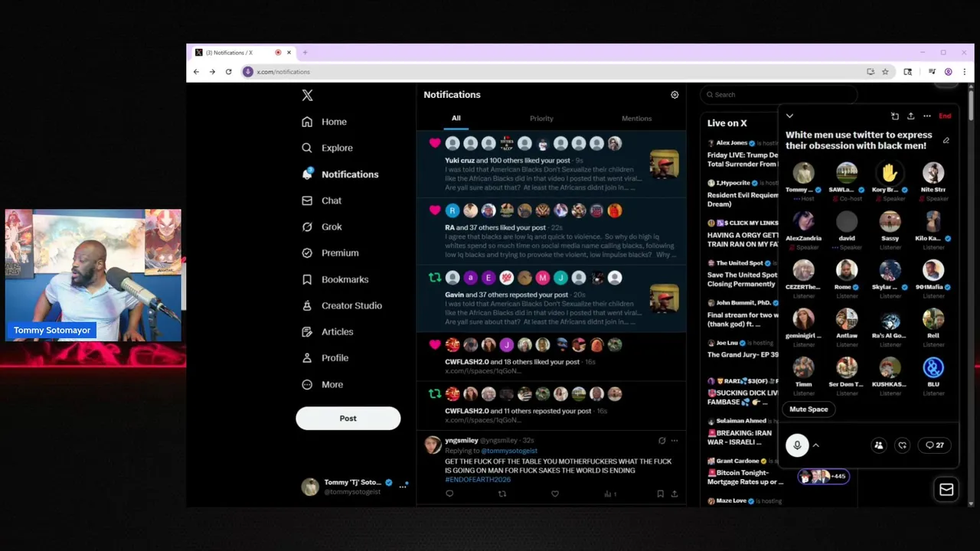The width and height of the screenshot is (980, 551).
Task: Click the Home icon in sidebar
Action: pyautogui.click(x=307, y=122)
